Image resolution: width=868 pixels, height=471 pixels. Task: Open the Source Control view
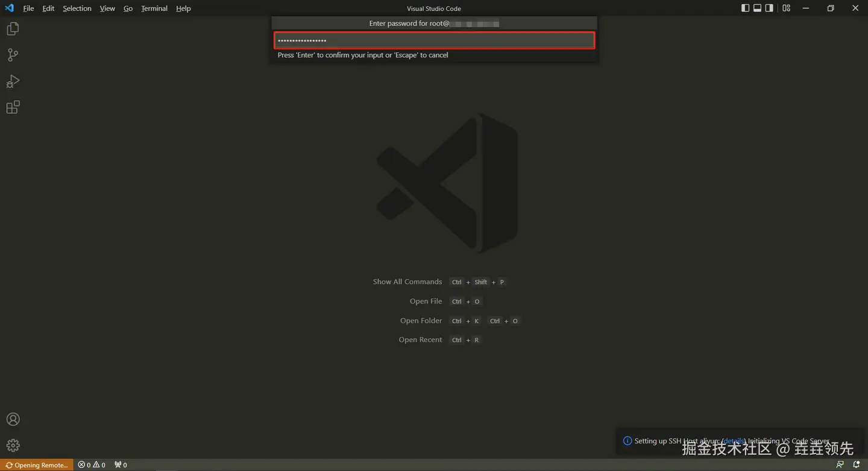[x=13, y=55]
